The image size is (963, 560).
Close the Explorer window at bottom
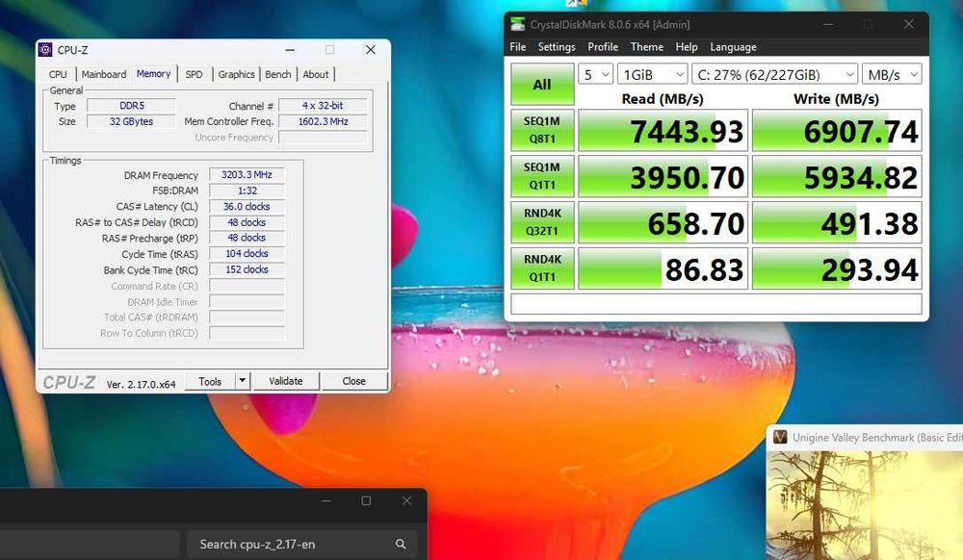pyautogui.click(x=406, y=500)
